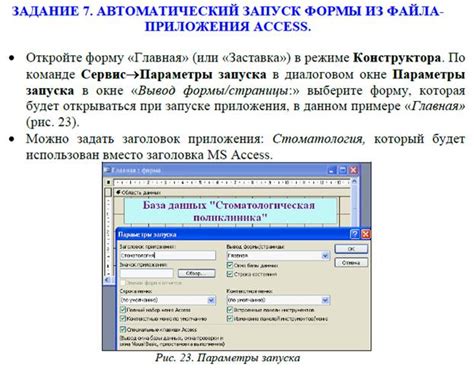The image size is (474, 369).
Task: Open the Вывод формы/страницы dropdown
Action: click(x=325, y=256)
